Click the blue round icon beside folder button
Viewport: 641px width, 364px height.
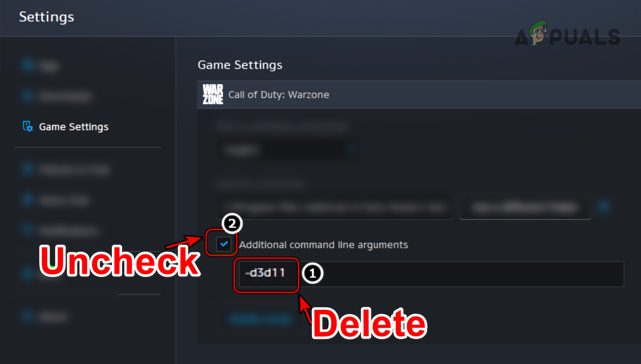click(x=604, y=207)
